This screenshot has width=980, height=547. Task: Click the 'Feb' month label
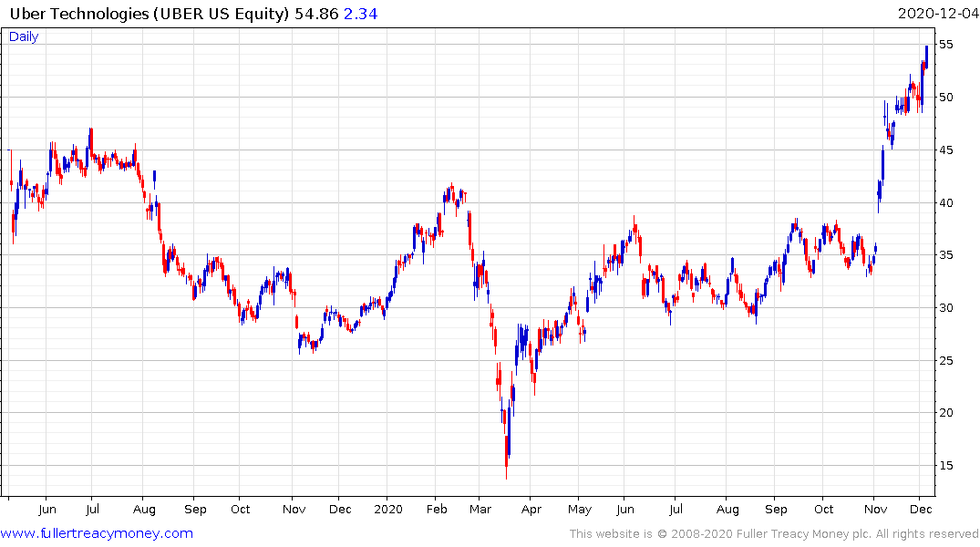[437, 509]
